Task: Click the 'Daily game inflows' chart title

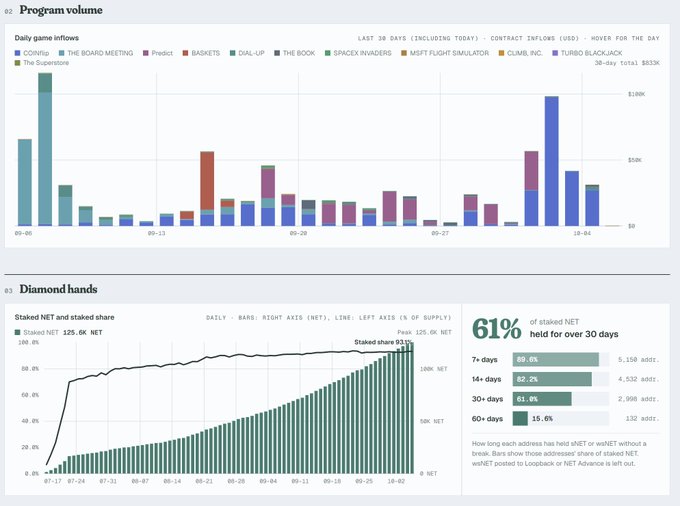Action: [x=47, y=38]
